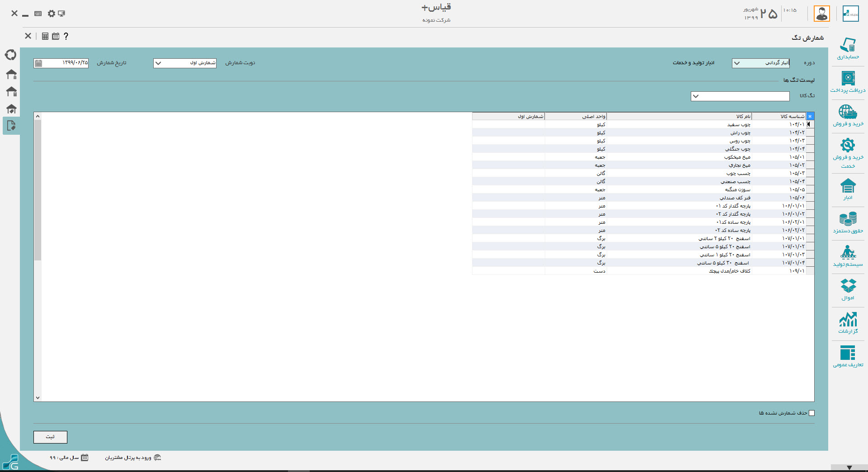The image size is (868, 472).
Task: Open the گزارشات reports module
Action: coord(848,323)
